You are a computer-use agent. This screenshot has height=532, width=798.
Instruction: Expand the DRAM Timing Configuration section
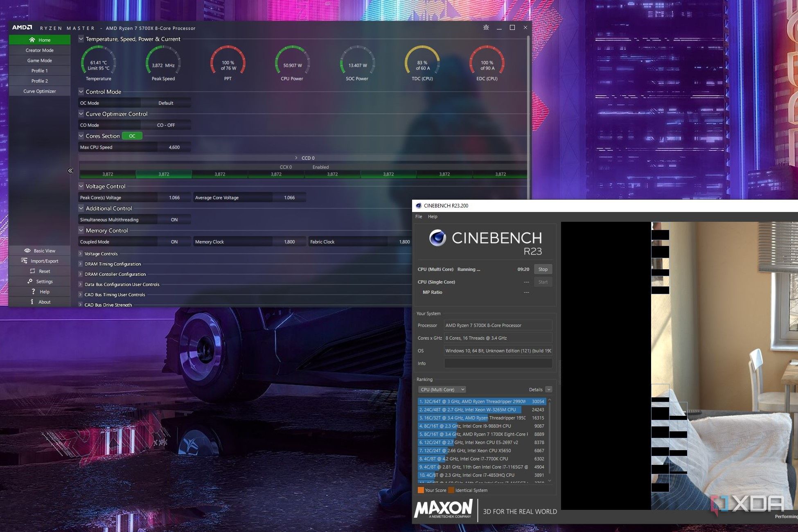click(81, 264)
